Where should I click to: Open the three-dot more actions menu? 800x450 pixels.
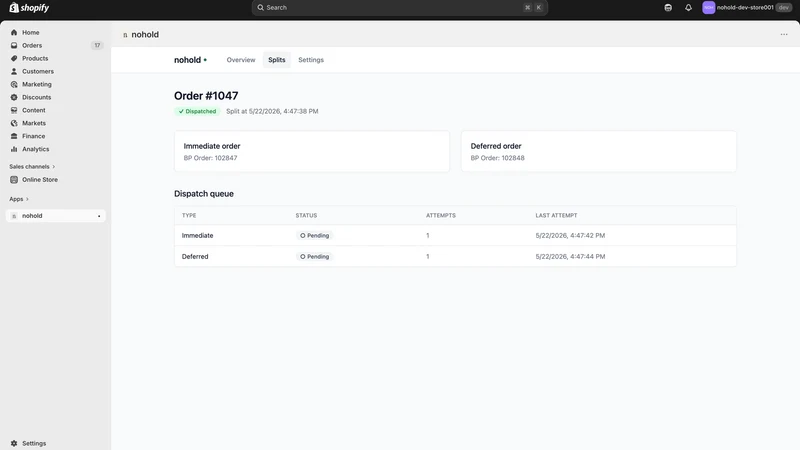[784, 34]
